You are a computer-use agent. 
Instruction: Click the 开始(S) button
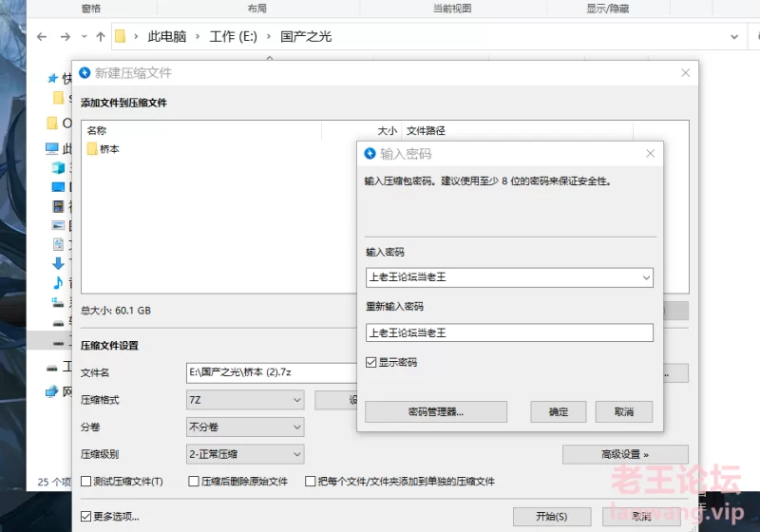pyautogui.click(x=552, y=517)
